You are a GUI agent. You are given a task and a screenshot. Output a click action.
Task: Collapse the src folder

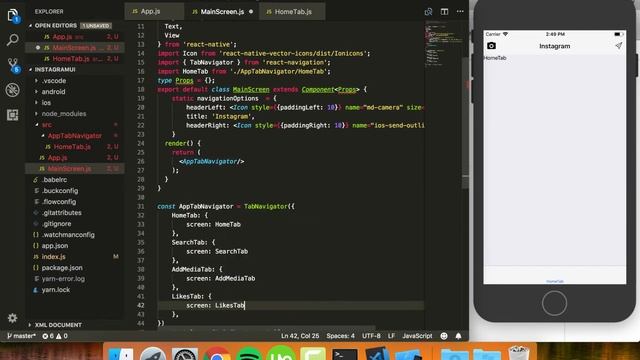[x=47, y=124]
